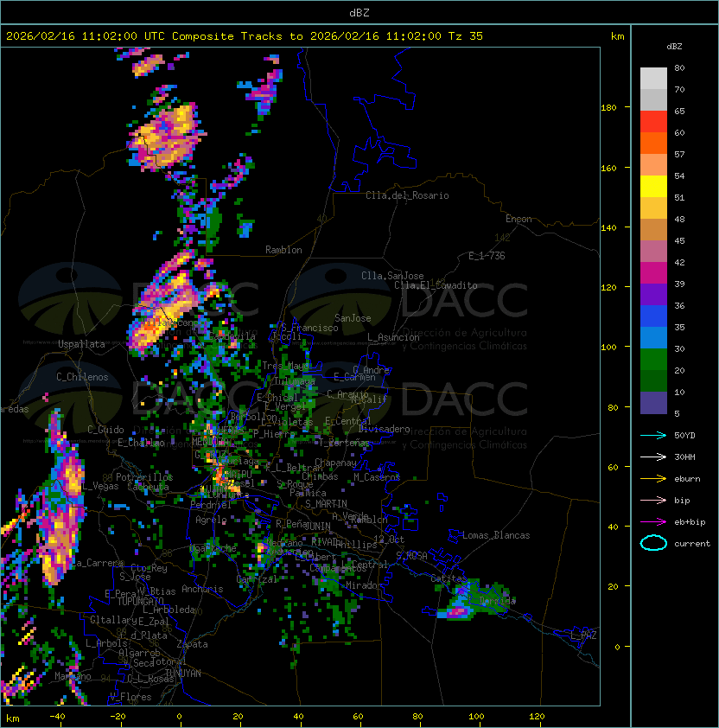Viewport: 719px width, 728px height.
Task: Click the cyan 50YD arrow in legend
Action: pyautogui.click(x=653, y=435)
